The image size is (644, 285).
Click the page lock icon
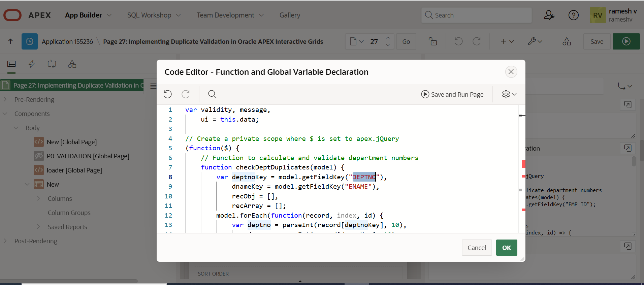[433, 41]
